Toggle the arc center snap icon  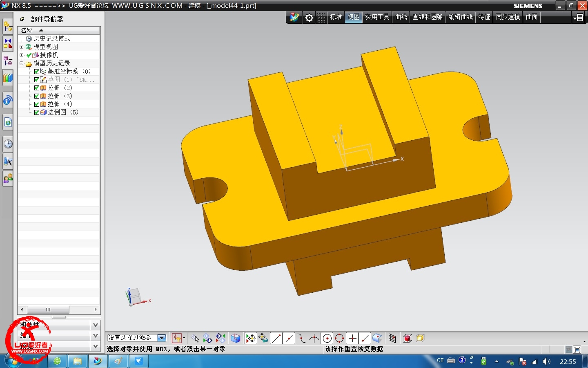pos(327,339)
